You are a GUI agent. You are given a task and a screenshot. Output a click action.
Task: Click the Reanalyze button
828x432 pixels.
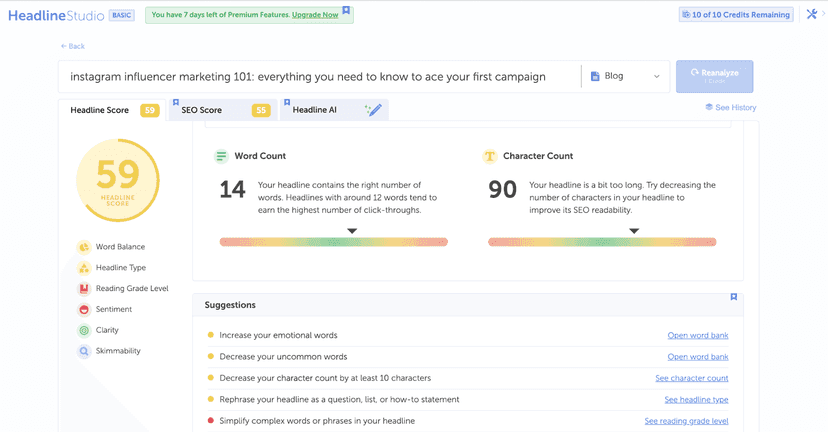click(x=714, y=77)
